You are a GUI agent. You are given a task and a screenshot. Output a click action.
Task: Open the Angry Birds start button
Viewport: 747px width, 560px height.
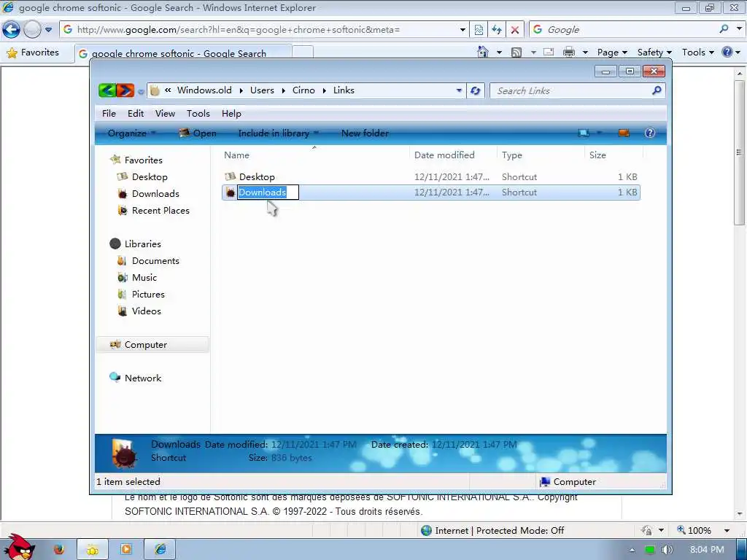click(x=18, y=548)
